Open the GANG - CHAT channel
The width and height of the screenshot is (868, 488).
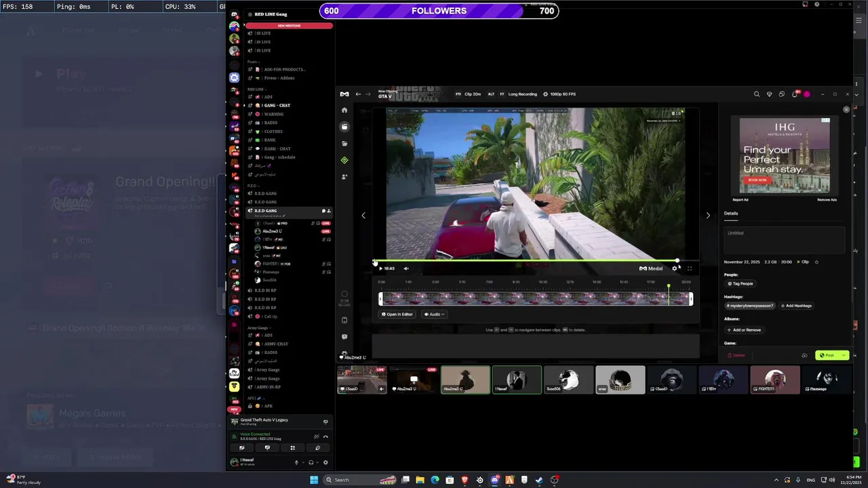(289, 106)
